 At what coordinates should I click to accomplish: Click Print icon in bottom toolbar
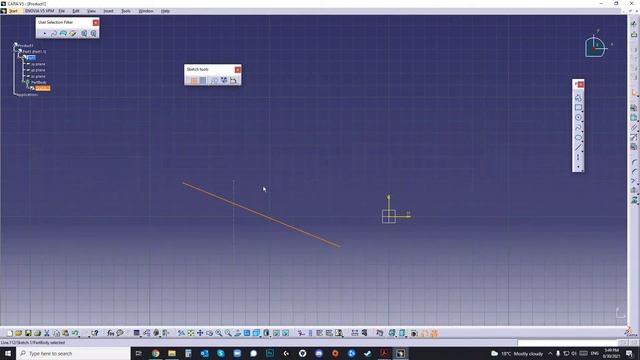[x=38, y=333]
